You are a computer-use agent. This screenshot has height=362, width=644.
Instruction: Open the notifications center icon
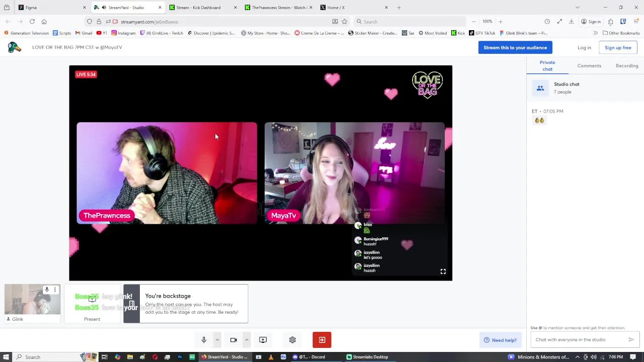point(633,357)
